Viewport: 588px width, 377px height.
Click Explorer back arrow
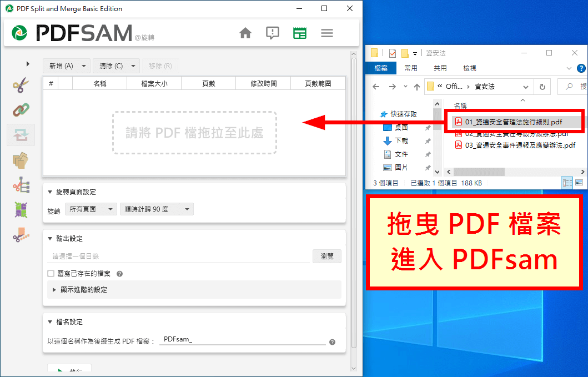point(376,87)
